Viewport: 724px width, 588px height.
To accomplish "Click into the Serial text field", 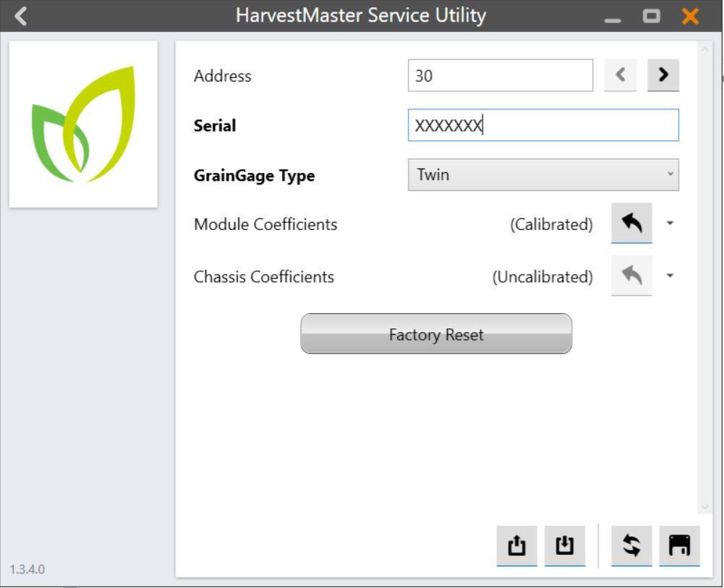I will [x=543, y=125].
